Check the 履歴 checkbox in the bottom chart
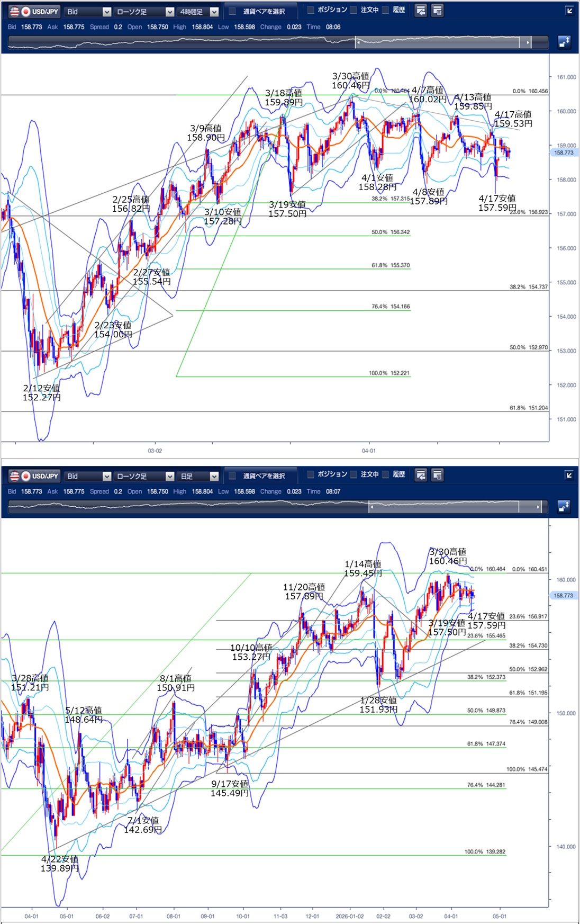580x924 pixels. [386, 474]
